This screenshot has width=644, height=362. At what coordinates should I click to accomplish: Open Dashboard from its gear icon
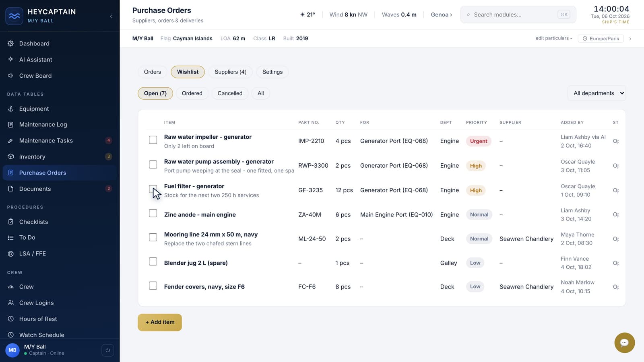coord(11,43)
